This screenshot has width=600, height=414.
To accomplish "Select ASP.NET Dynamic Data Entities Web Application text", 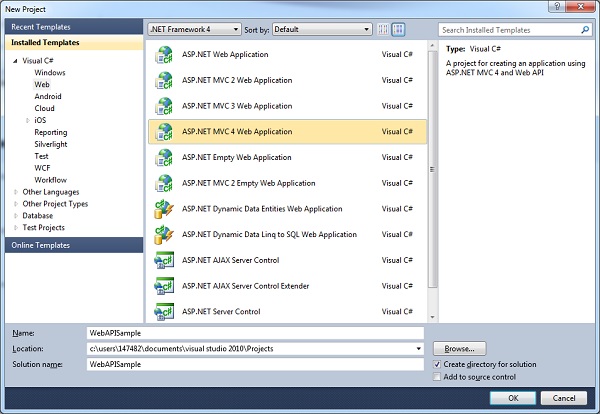I will point(262,209).
